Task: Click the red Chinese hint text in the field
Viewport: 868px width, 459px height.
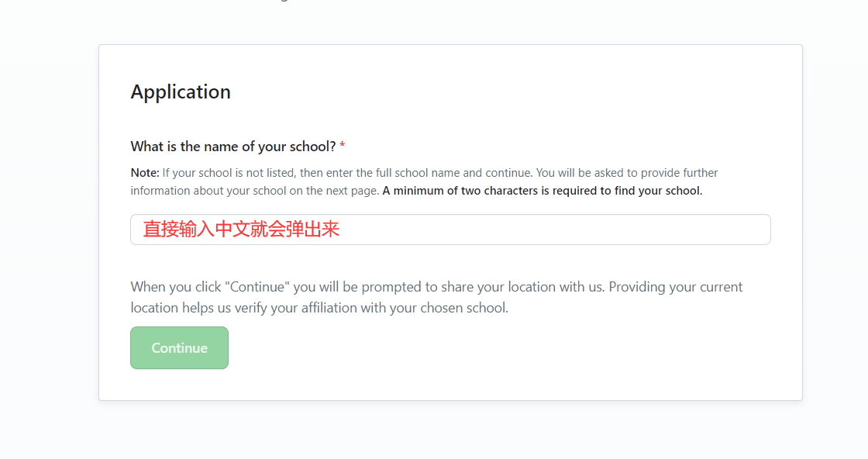Action: pyautogui.click(x=241, y=229)
